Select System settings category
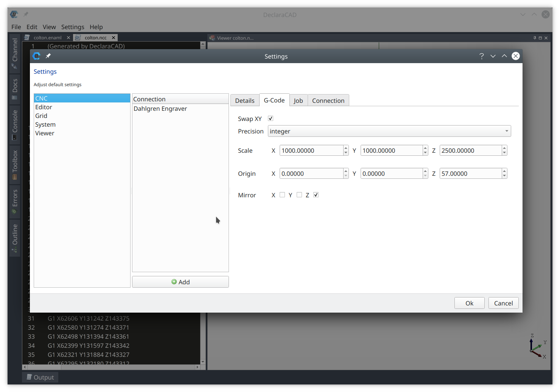 (82, 124)
